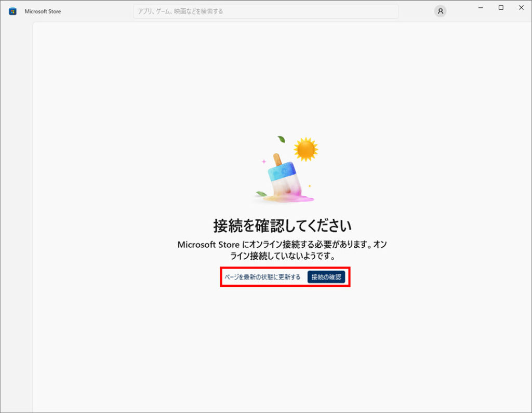Click the green leaf above the popsicle

click(281, 139)
